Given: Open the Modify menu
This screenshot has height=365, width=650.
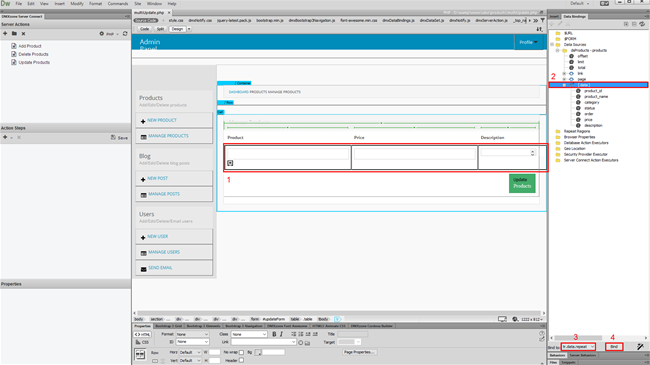Looking at the screenshot, I should tap(77, 3).
